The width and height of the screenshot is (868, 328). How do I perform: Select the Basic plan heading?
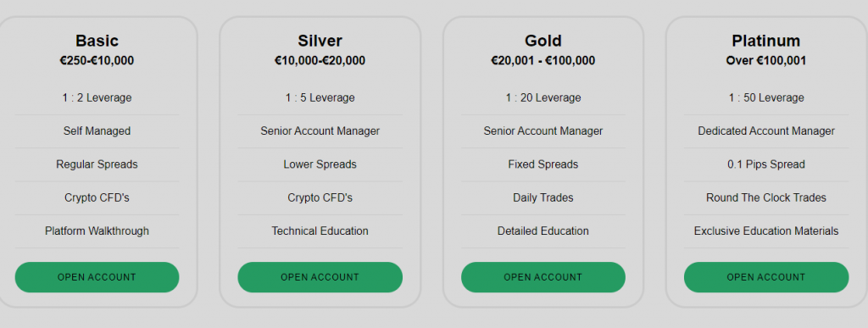[97, 41]
